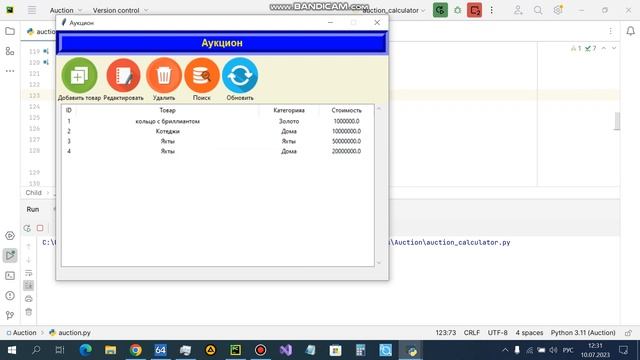
Task: Open PyCharm main menu hamburger icon
Action: [31, 10]
